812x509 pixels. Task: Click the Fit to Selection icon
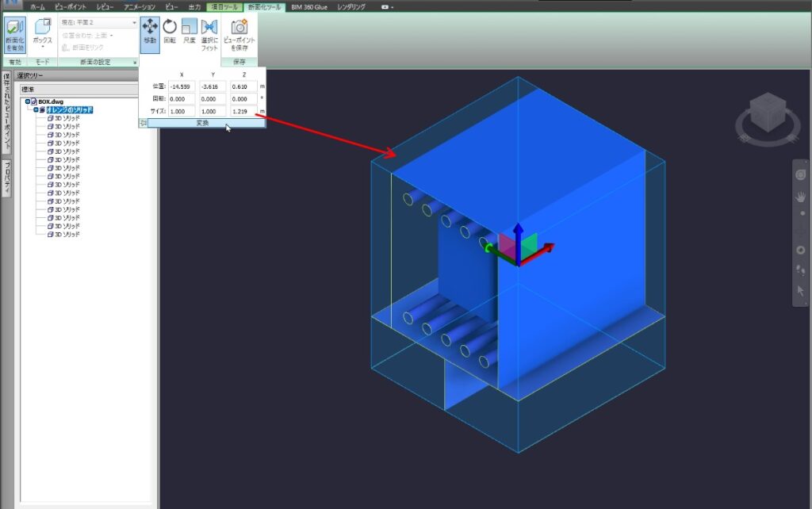pos(210,29)
